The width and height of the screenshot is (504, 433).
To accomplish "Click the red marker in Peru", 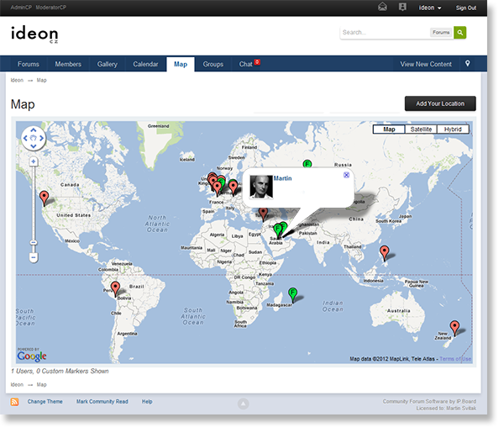I will tap(115, 288).
